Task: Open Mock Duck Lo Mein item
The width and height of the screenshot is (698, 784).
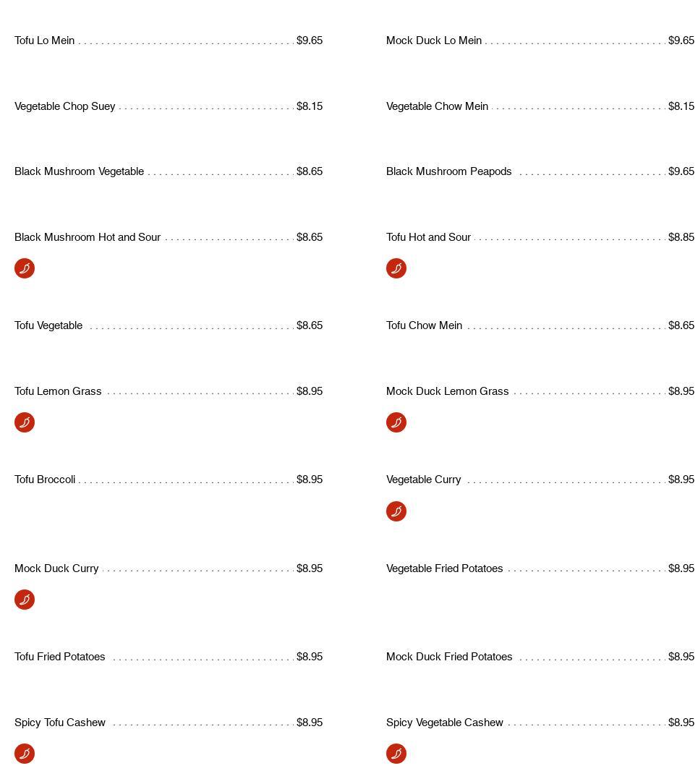Action: pyautogui.click(x=434, y=41)
